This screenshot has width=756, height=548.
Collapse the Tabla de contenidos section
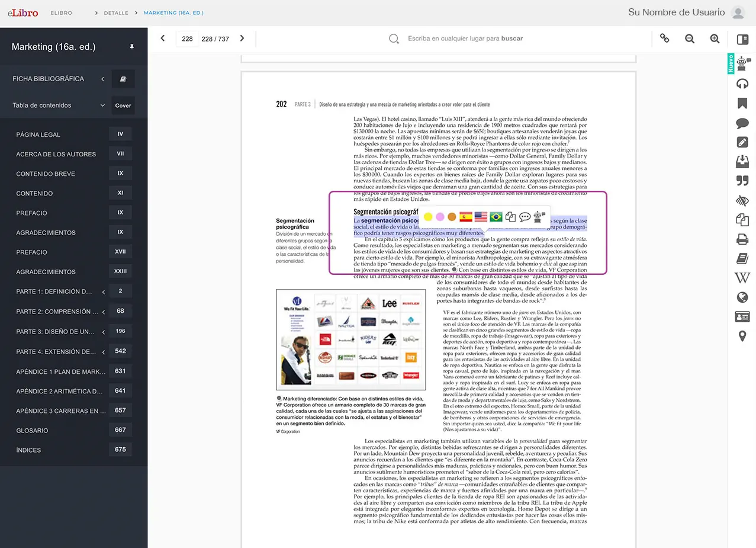(102, 105)
